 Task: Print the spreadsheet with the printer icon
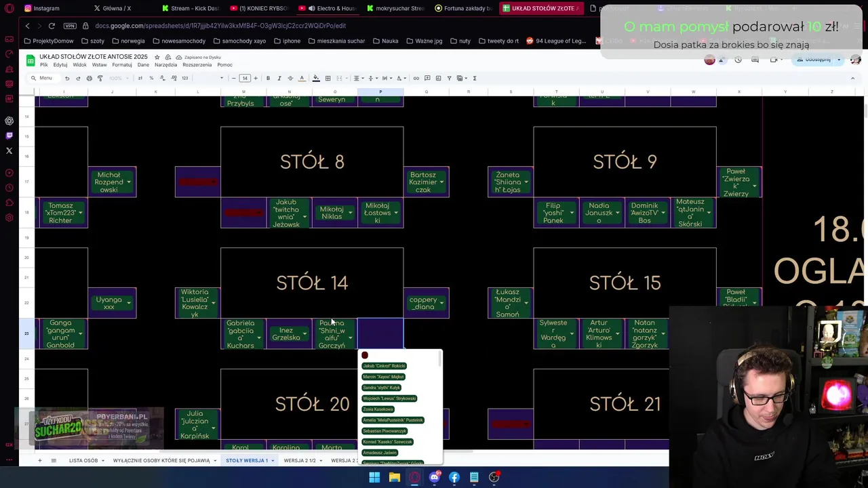89,78
